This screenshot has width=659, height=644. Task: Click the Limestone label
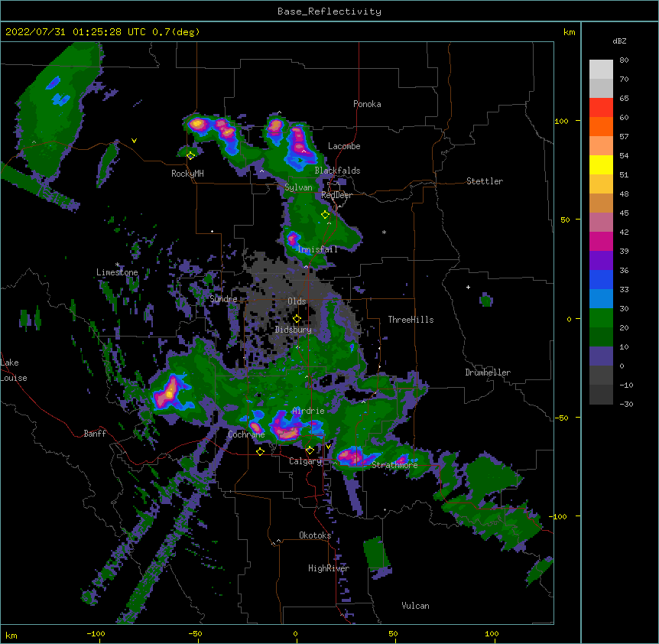click(x=117, y=272)
